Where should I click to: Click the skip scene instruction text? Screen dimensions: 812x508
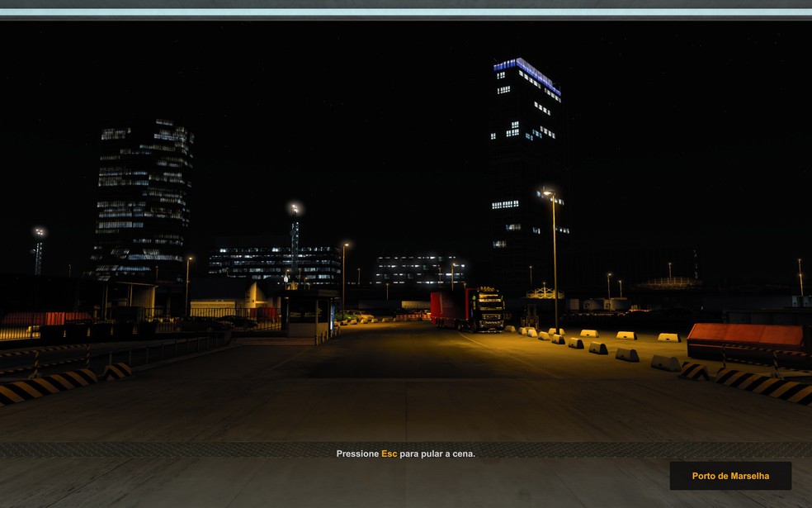(405, 453)
